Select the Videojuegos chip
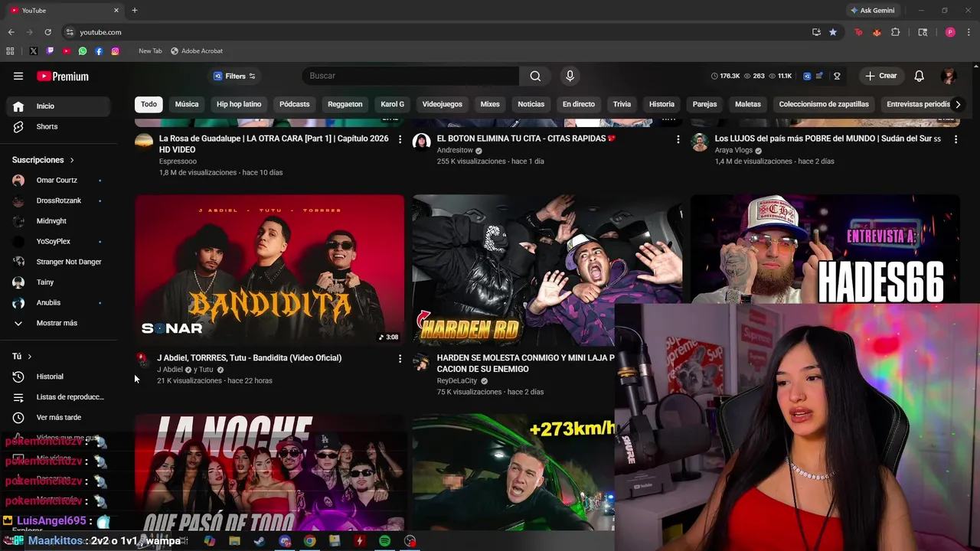Screen dimensions: 980x551 443,104
